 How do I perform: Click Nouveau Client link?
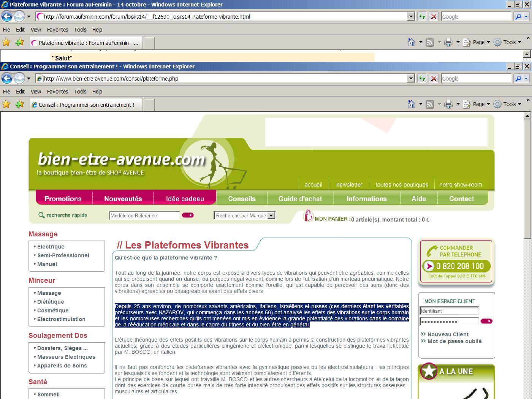pyautogui.click(x=448, y=334)
